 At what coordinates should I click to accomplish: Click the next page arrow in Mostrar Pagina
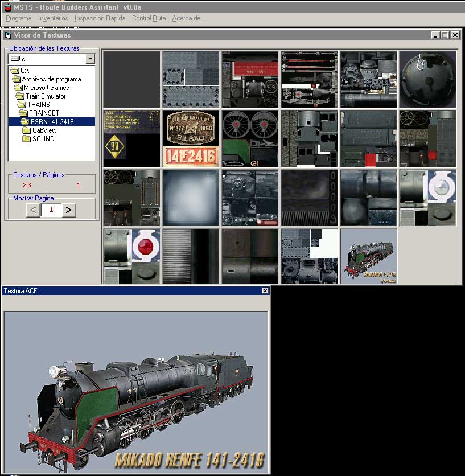[x=69, y=210]
